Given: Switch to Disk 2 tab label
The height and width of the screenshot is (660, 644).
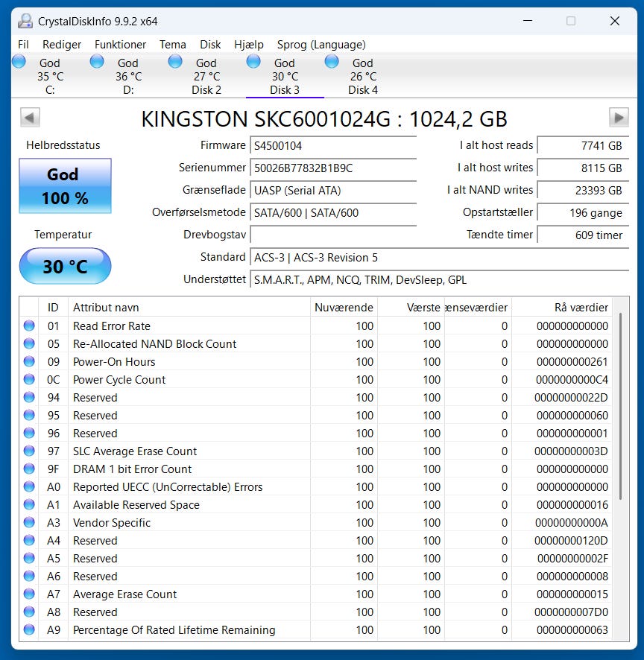Looking at the screenshot, I should click(206, 90).
